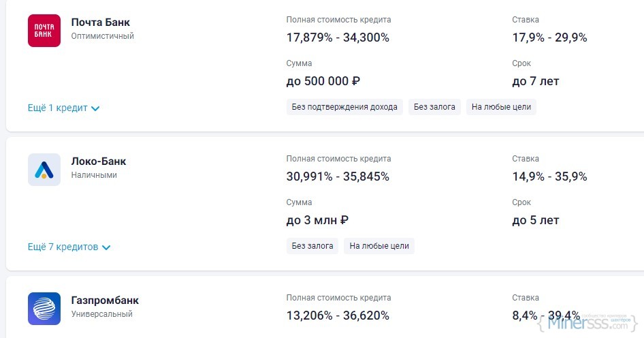Select the 'Наличными' loan product name

[94, 175]
